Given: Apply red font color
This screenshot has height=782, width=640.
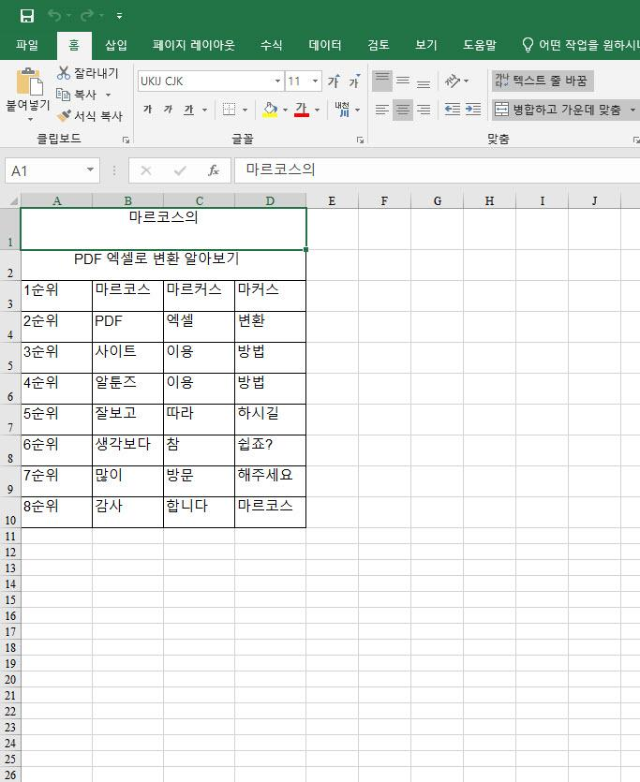Looking at the screenshot, I should tap(301, 109).
